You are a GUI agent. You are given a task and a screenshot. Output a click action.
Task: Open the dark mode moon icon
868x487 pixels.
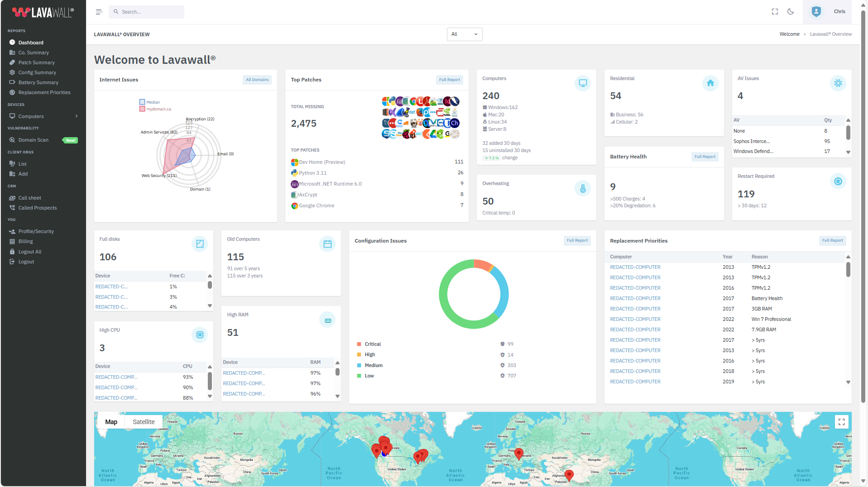791,11
